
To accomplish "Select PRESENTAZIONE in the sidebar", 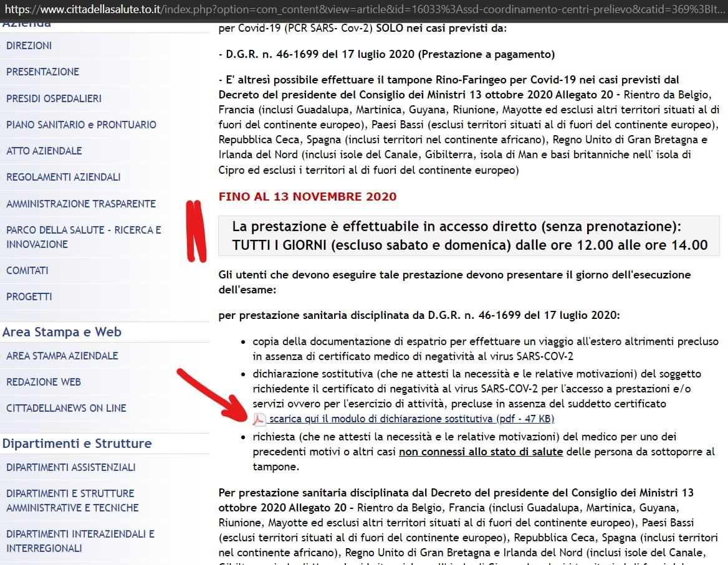I will coord(43,72).
